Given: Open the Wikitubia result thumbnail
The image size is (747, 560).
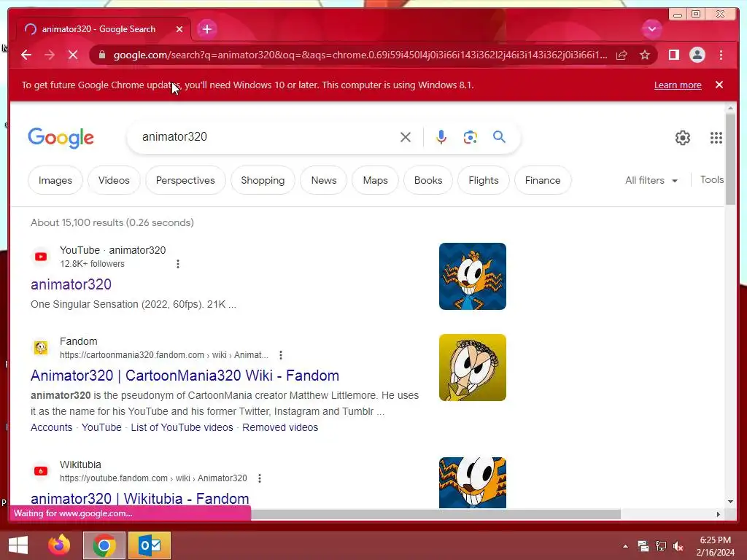Looking at the screenshot, I should (472, 483).
